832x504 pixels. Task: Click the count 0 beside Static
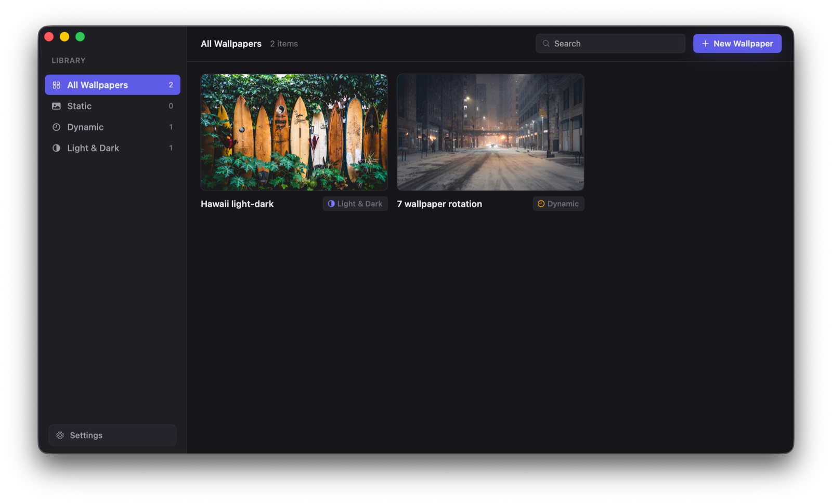pos(171,106)
